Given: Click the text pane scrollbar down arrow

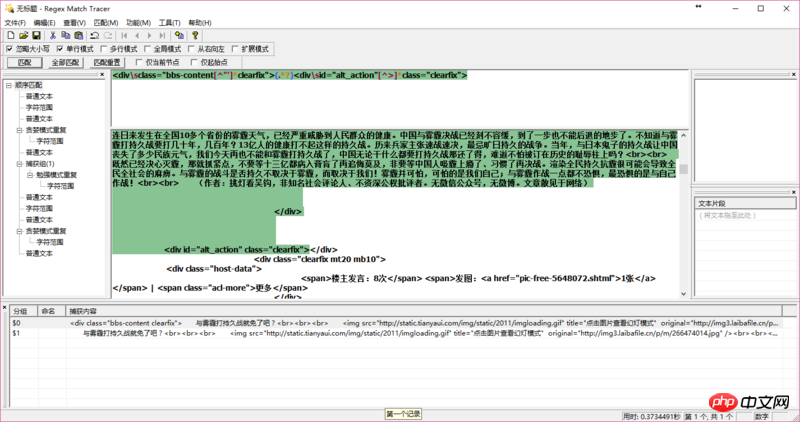Looking at the screenshot, I should [x=684, y=293].
